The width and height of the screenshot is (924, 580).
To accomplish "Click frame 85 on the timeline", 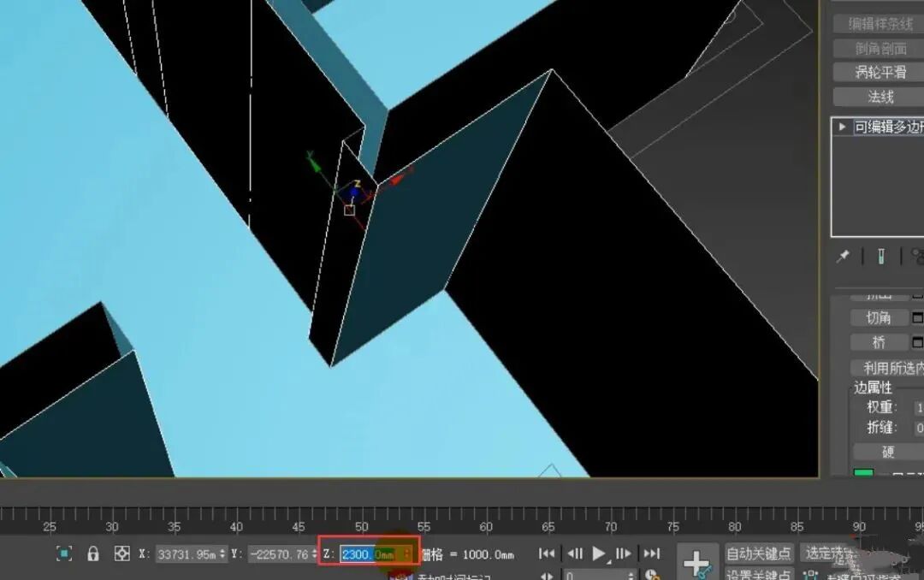I will click(797, 526).
